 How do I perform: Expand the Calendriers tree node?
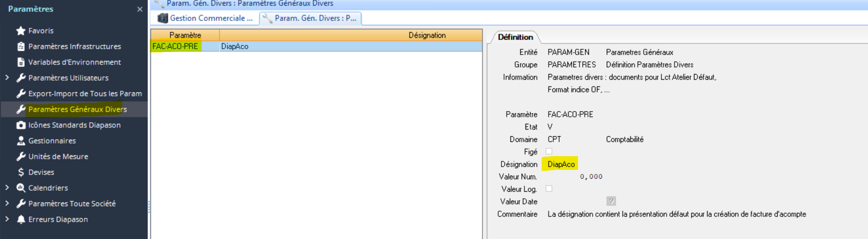pos(7,188)
